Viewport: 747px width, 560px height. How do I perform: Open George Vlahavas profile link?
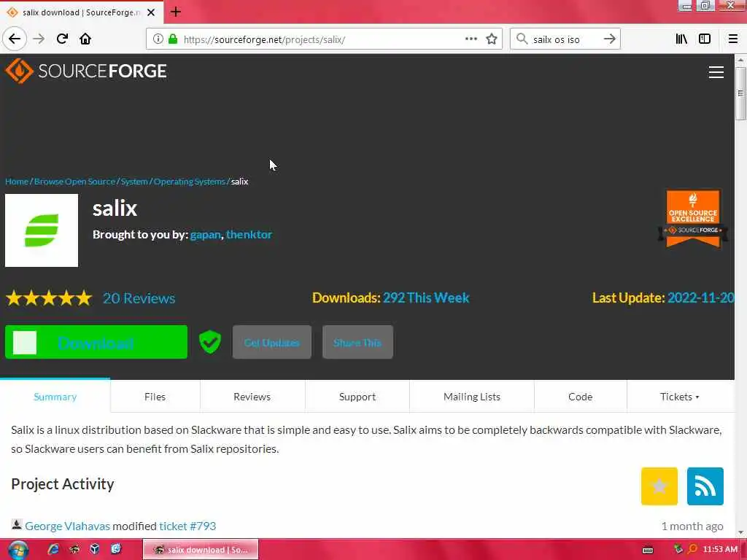68,526
